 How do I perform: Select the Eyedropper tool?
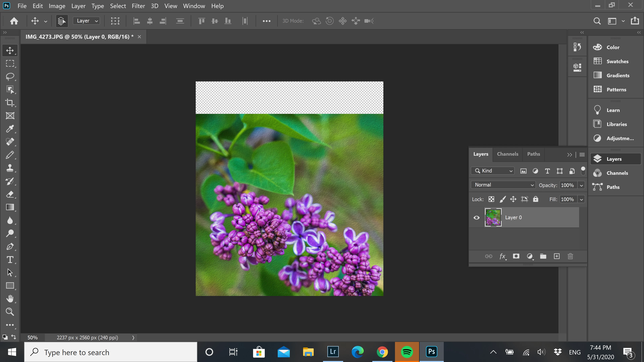coord(10,129)
